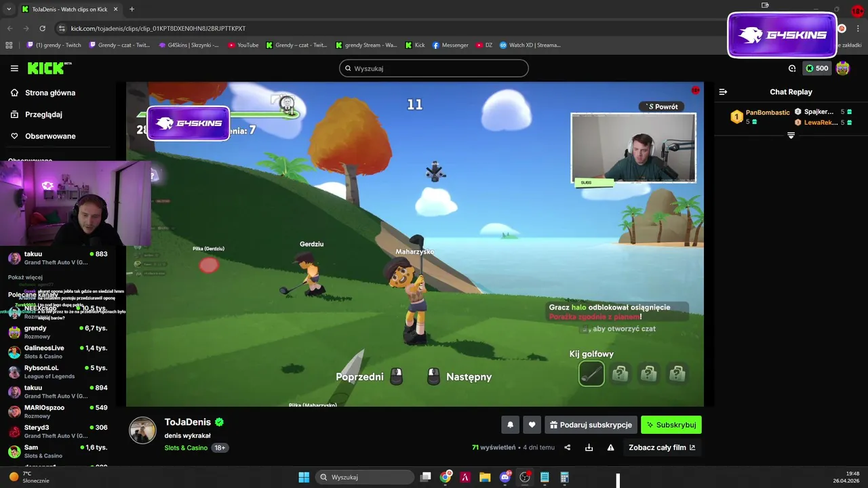
Task: Click Pokaż więcej in sidebar
Action: pyautogui.click(x=26, y=277)
